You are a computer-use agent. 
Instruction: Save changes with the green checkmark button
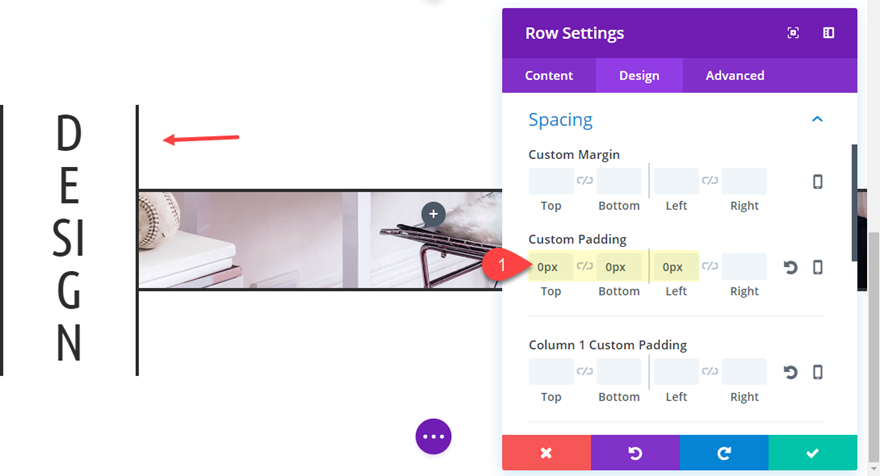812,453
